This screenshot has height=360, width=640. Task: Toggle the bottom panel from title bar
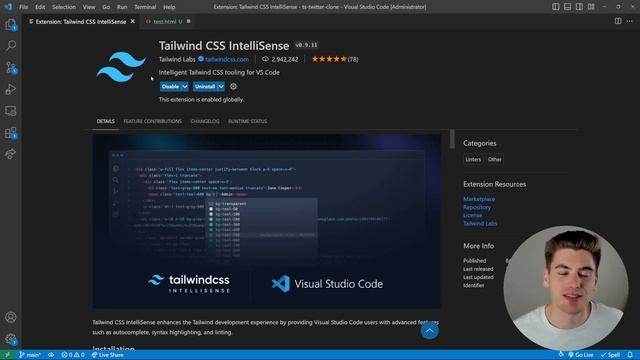(x=567, y=7)
